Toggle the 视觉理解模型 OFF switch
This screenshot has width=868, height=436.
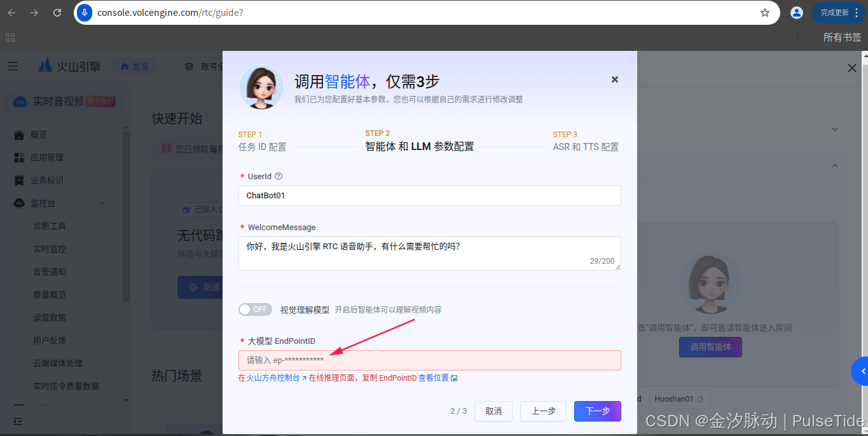tap(255, 310)
